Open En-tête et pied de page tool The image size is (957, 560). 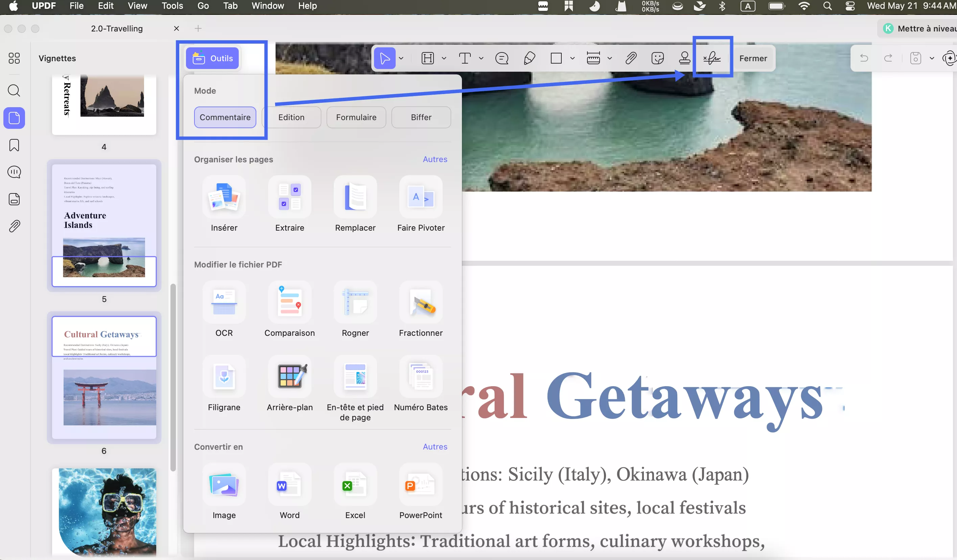tap(355, 376)
